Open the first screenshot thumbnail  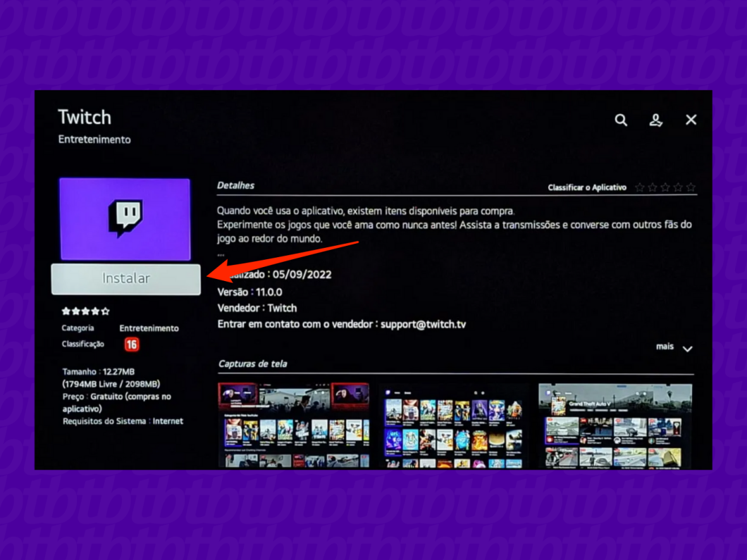tap(293, 425)
